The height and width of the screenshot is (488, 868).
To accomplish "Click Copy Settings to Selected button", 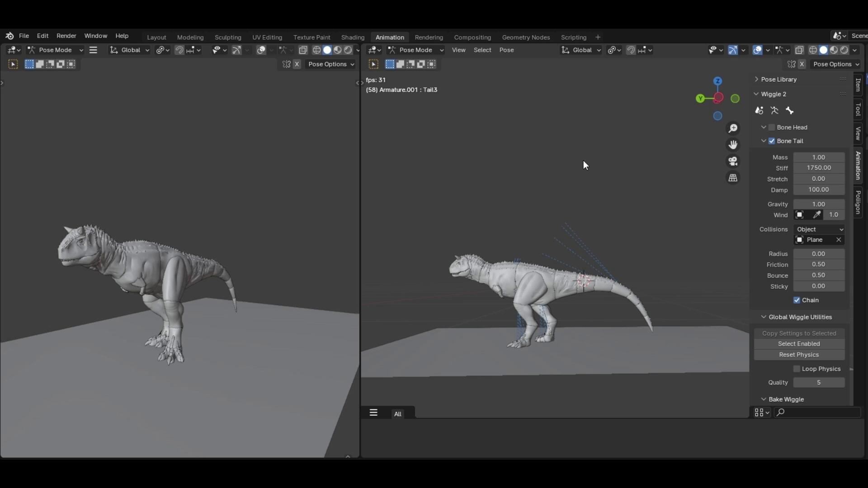I will tap(799, 333).
